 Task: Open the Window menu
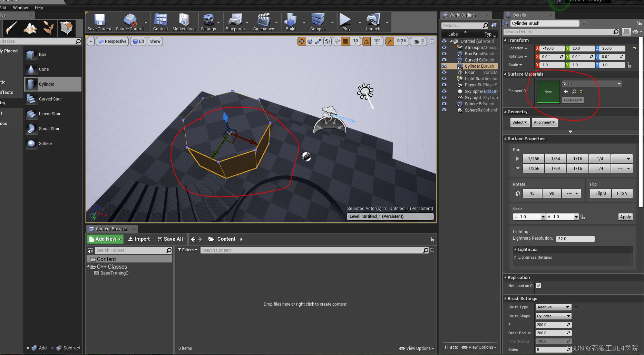(x=20, y=8)
